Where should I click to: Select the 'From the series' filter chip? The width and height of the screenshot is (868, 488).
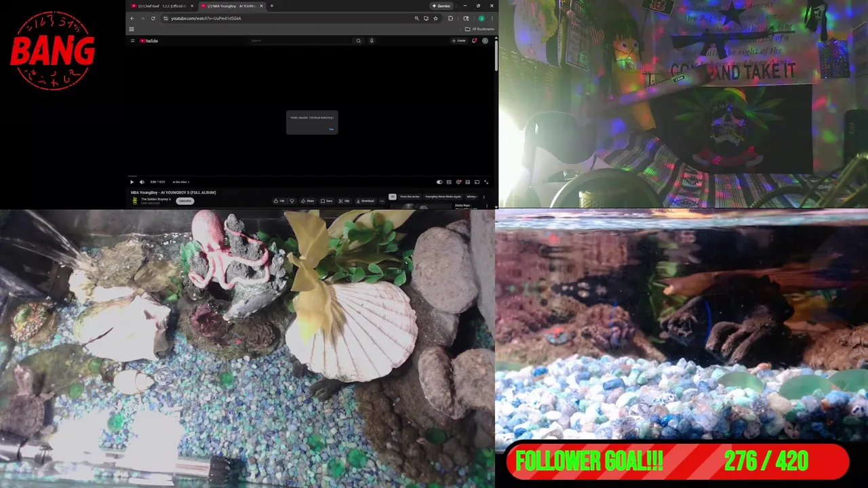pyautogui.click(x=410, y=197)
